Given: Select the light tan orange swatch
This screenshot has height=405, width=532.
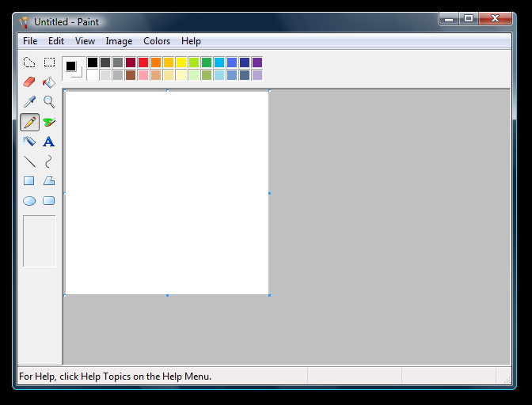Looking at the screenshot, I should 156,75.
